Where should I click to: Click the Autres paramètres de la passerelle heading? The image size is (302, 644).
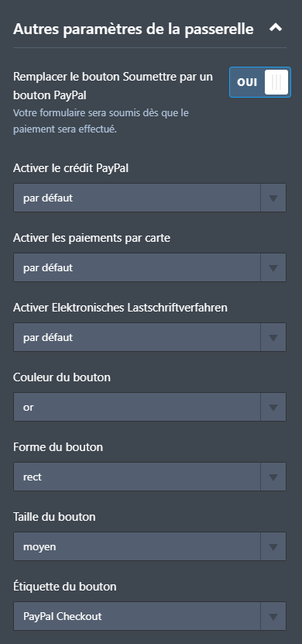tap(133, 29)
